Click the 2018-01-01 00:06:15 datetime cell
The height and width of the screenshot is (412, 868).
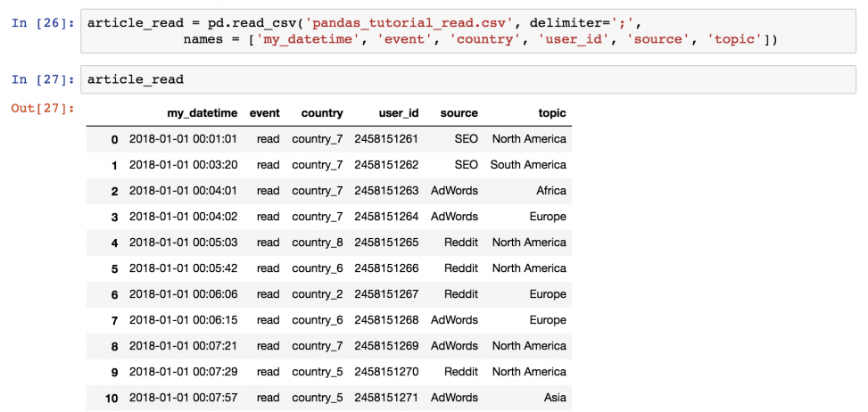183,320
